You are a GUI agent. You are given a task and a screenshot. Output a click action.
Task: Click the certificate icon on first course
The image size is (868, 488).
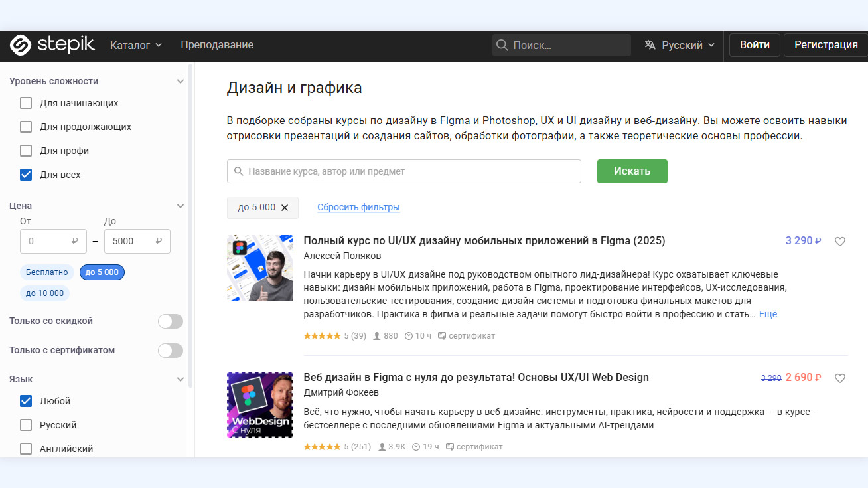[x=441, y=336]
